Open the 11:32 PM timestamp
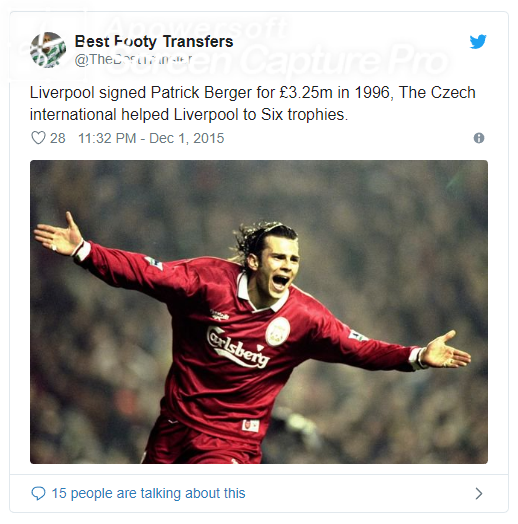This screenshot has width=518, height=524. coord(107,138)
